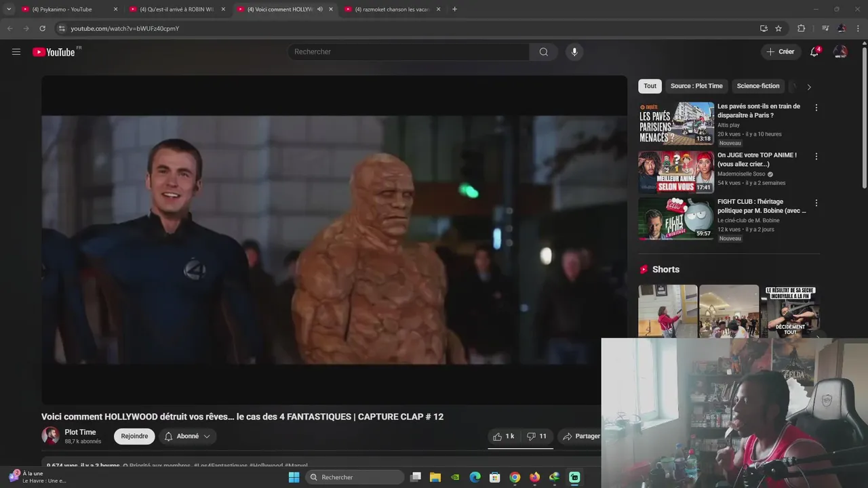This screenshot has height=488, width=868.
Task: Open the FIGHT CLUB video thumbnail
Action: 676,219
